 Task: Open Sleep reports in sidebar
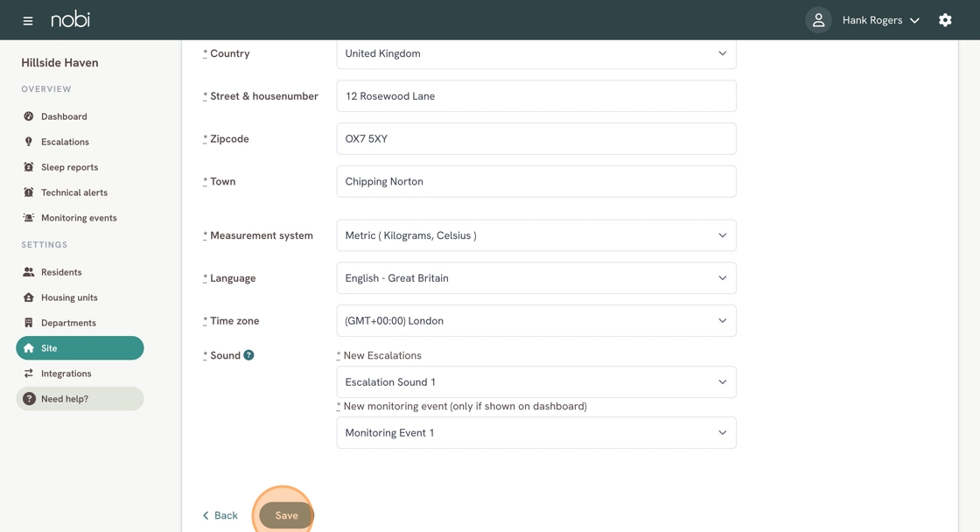[69, 167]
